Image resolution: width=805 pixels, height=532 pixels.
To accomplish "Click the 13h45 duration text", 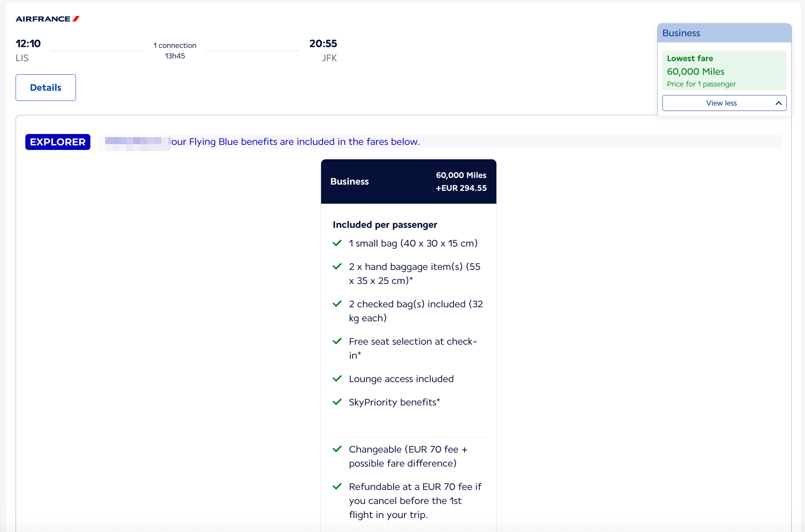I will [175, 56].
